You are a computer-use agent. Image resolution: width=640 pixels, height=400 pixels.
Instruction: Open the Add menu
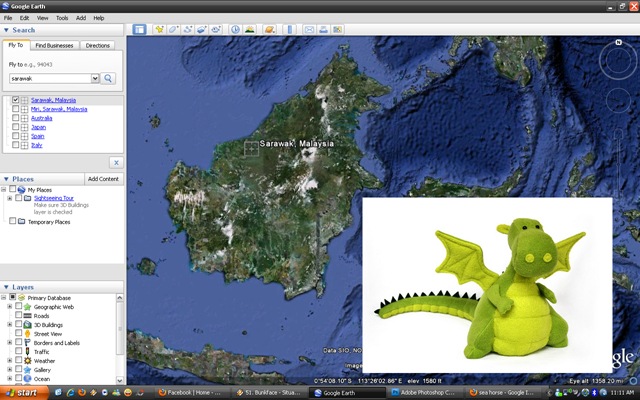click(81, 18)
